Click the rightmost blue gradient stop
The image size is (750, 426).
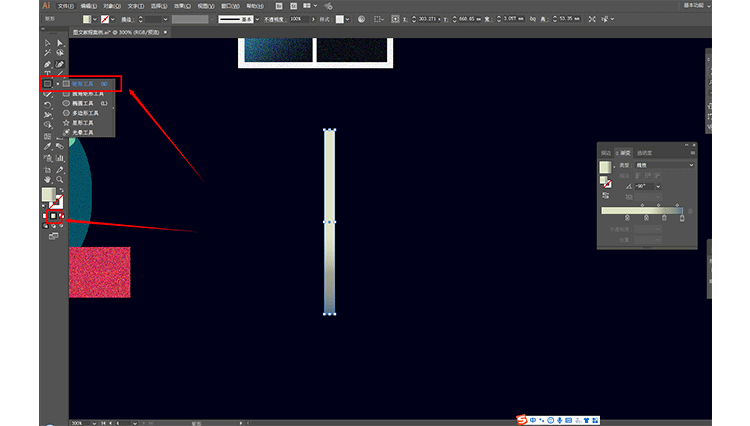pyautogui.click(x=683, y=217)
